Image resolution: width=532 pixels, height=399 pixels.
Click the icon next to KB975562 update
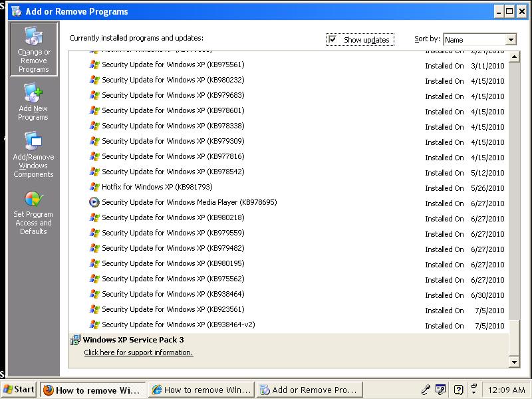click(x=94, y=279)
